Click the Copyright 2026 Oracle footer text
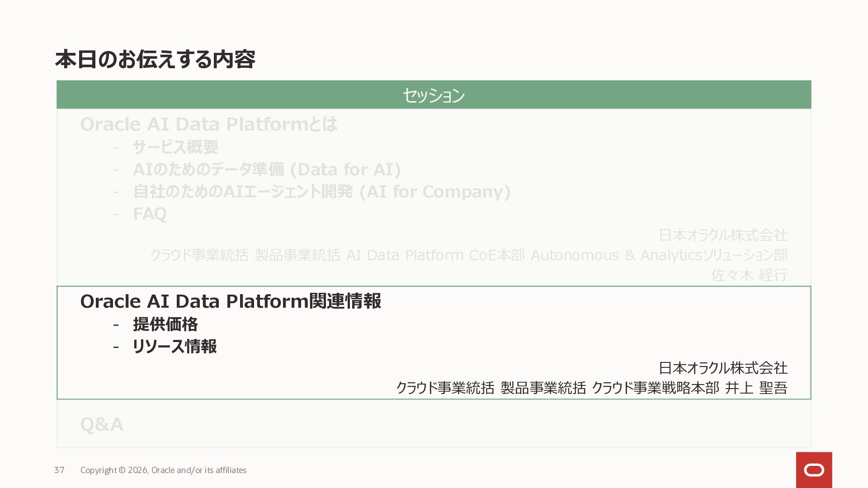 click(x=163, y=470)
